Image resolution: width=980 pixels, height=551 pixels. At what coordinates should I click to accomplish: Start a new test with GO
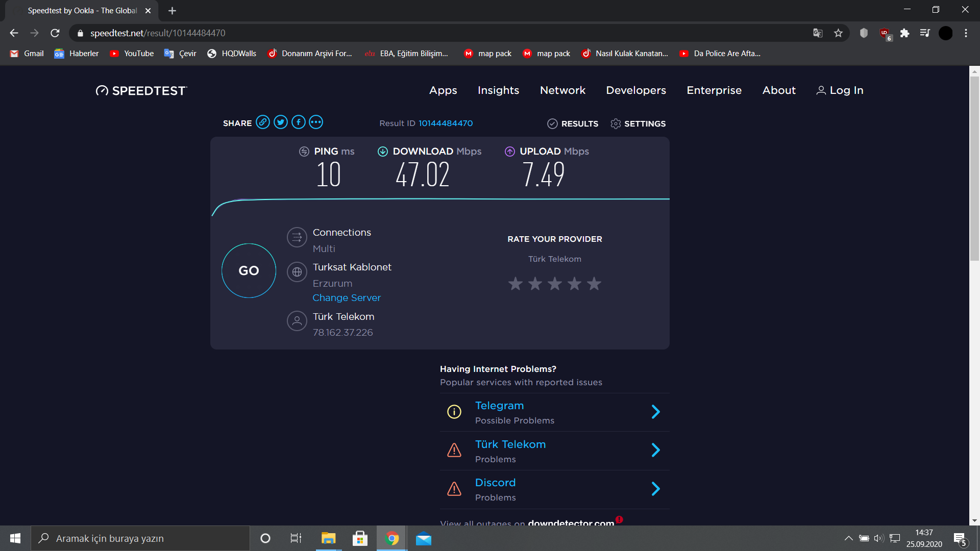[x=249, y=270]
